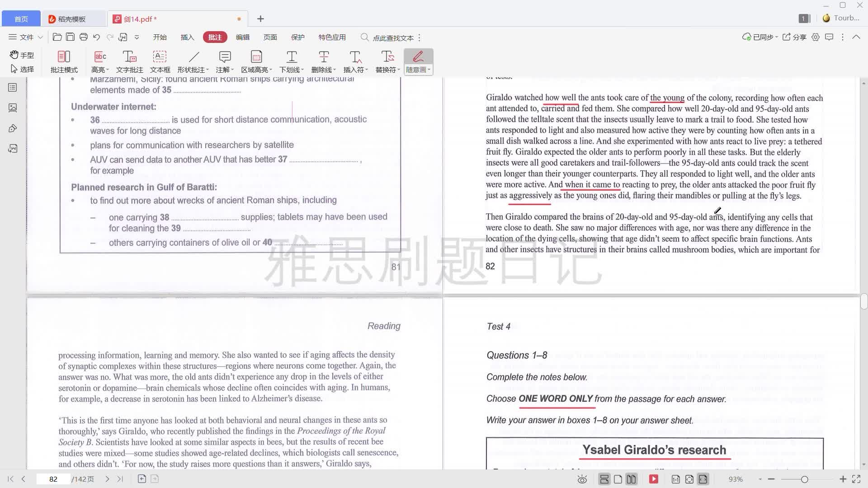Expand the 区域高亮 dropdown arrow
Image resolution: width=868 pixels, height=488 pixels.
tap(270, 70)
